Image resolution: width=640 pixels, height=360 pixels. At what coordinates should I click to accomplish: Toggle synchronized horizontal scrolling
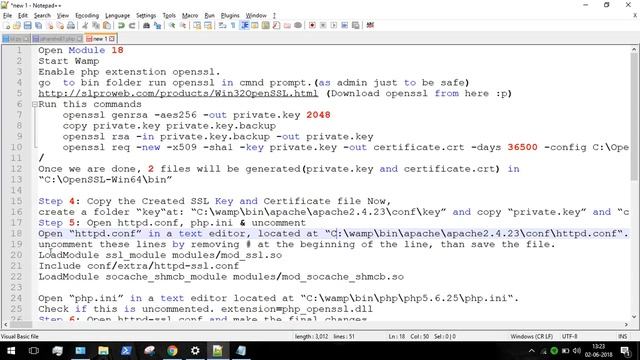[x=208, y=25]
